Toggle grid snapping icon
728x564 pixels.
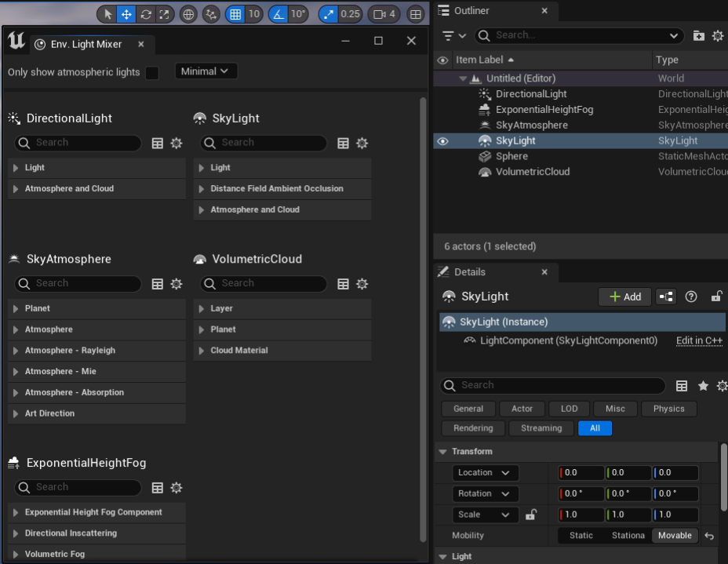tap(235, 14)
